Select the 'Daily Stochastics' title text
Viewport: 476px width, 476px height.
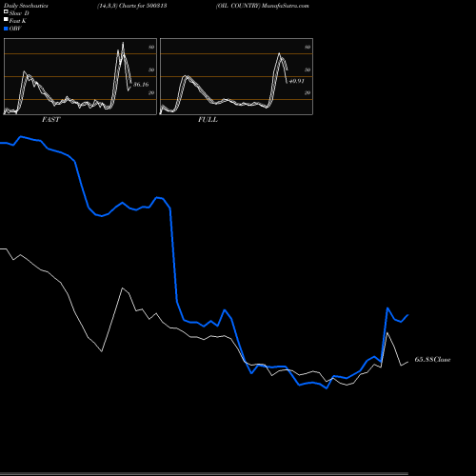coord(26,6)
